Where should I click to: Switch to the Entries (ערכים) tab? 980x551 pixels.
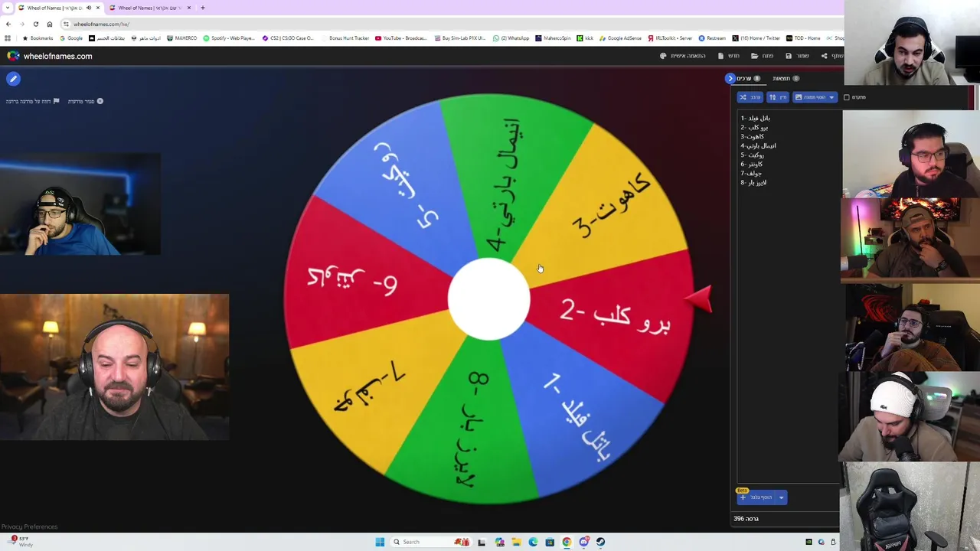tap(748, 78)
